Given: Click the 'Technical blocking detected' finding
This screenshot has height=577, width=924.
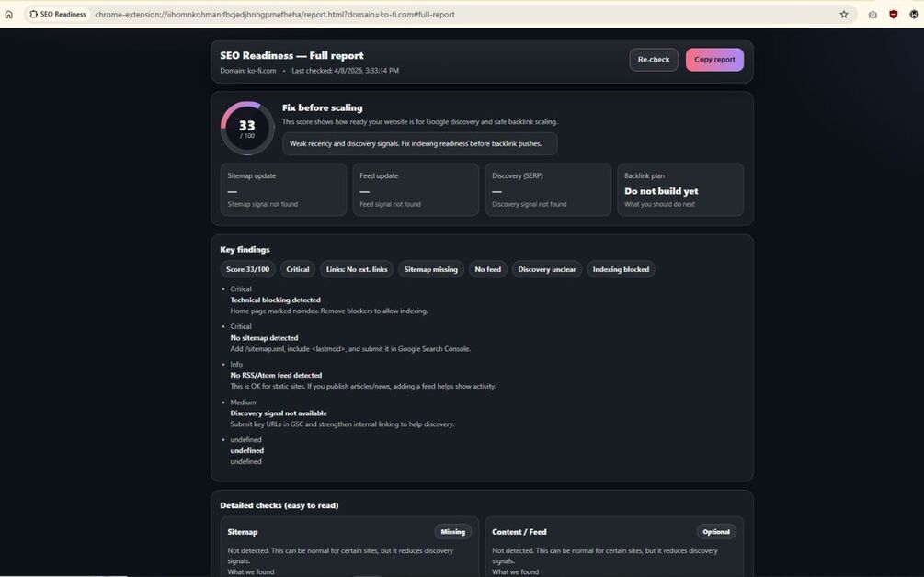Looking at the screenshot, I should click(x=275, y=300).
